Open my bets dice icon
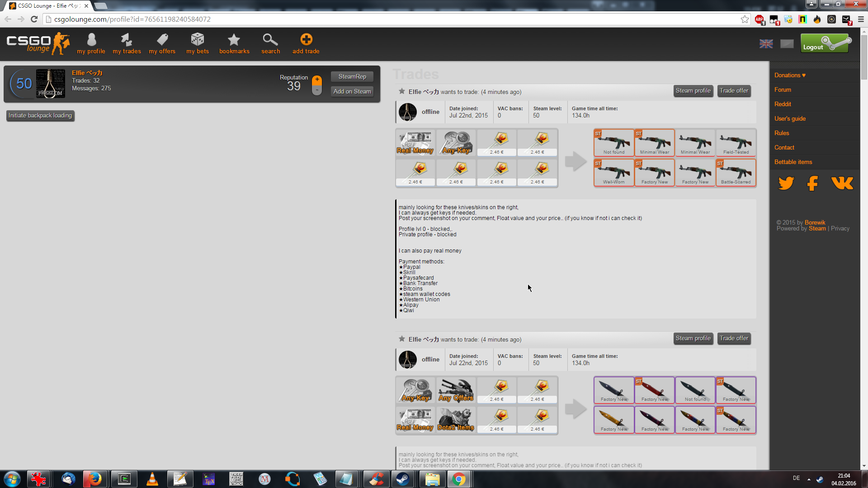The image size is (868, 488). click(198, 40)
